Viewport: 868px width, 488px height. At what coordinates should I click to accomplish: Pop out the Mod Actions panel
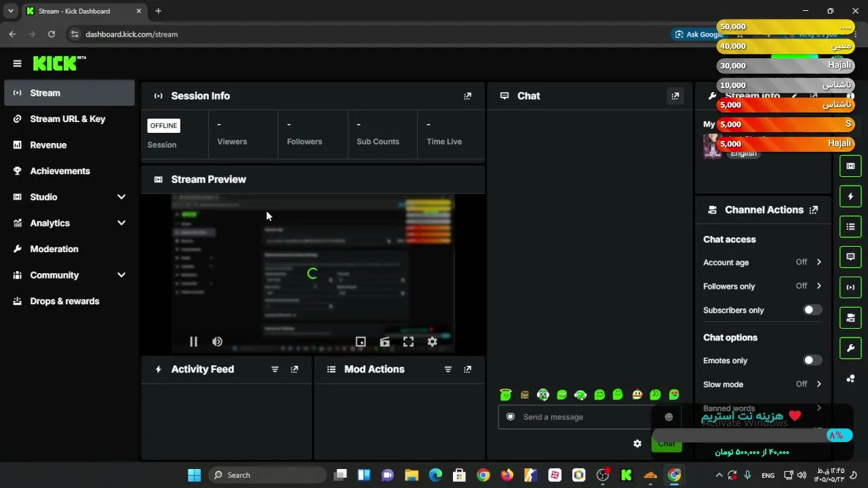[467, 369]
